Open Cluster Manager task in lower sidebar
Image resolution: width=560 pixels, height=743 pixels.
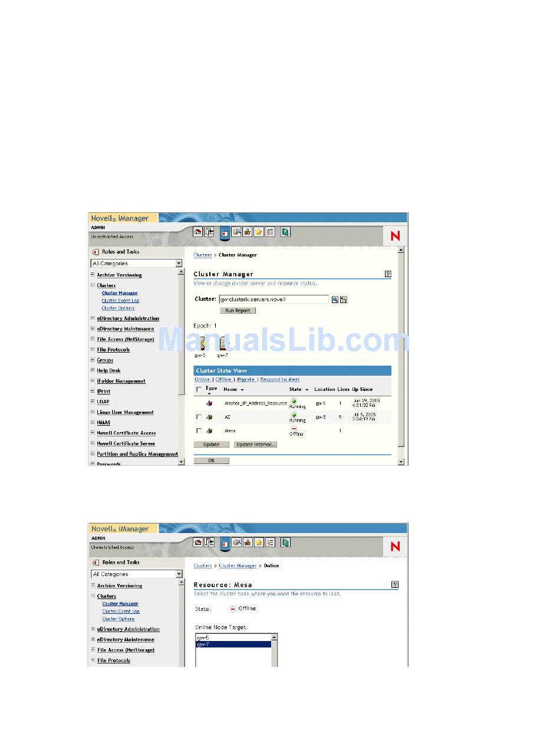(x=120, y=604)
